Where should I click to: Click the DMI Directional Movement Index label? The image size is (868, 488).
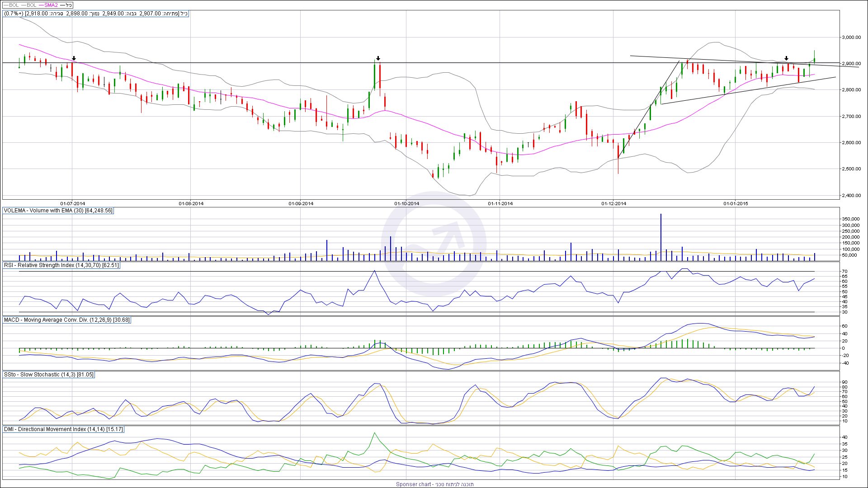[x=63, y=429]
